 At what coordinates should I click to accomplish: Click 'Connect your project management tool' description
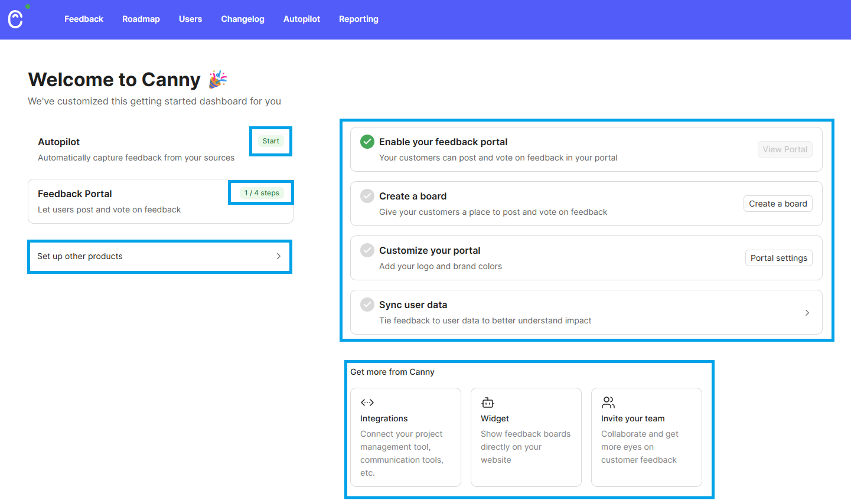[x=402, y=453]
